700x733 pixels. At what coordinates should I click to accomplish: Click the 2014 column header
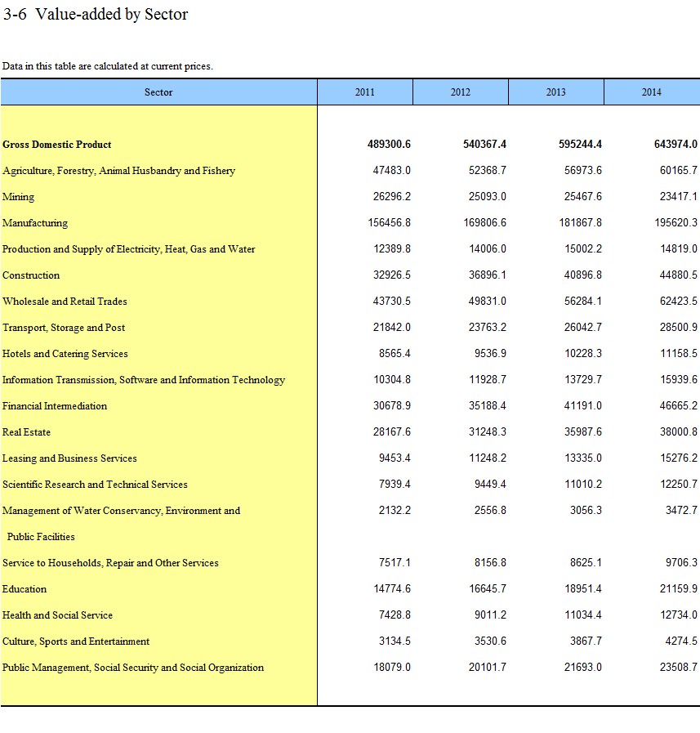651,92
